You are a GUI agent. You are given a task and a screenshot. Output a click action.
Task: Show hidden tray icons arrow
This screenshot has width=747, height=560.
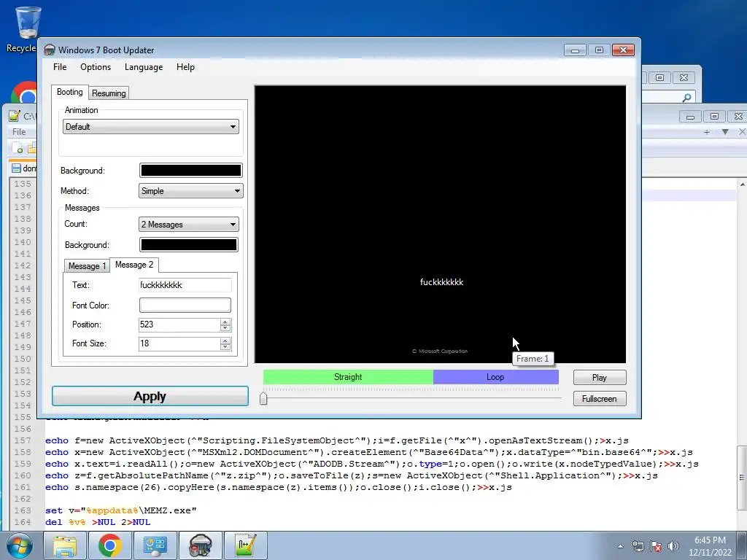point(620,546)
